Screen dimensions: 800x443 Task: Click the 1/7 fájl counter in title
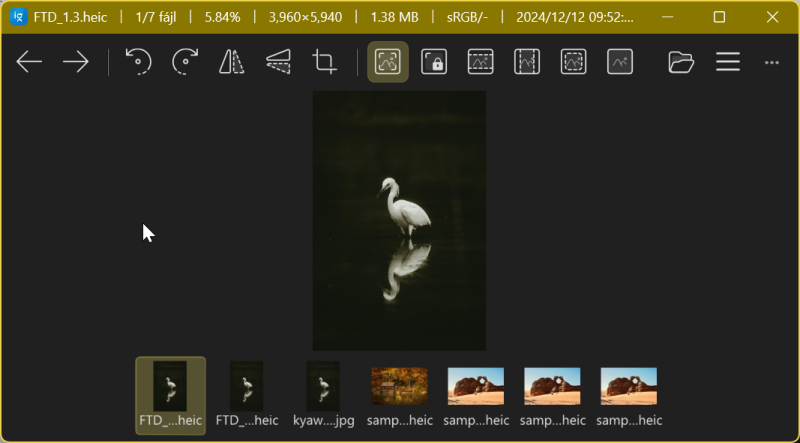(156, 17)
